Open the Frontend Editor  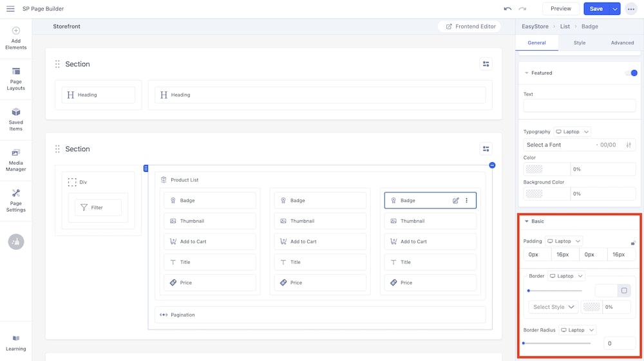coord(469,26)
